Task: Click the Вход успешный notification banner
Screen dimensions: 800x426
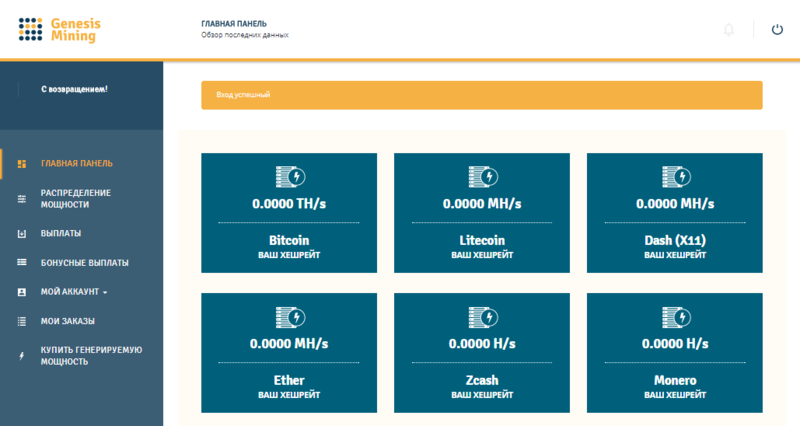Action: [481, 95]
